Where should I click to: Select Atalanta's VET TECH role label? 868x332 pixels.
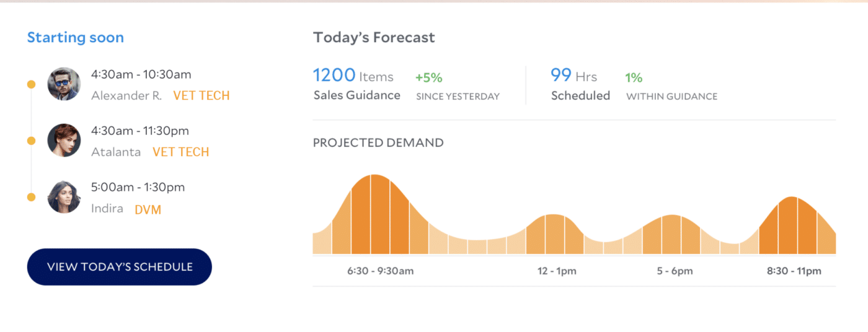[x=181, y=152]
